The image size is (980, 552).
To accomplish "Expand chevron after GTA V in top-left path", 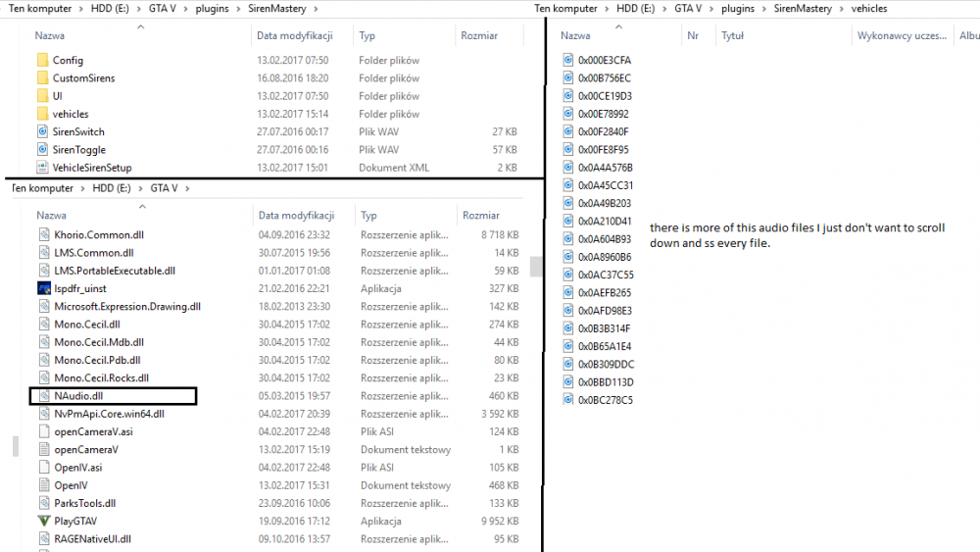I will pyautogui.click(x=185, y=9).
